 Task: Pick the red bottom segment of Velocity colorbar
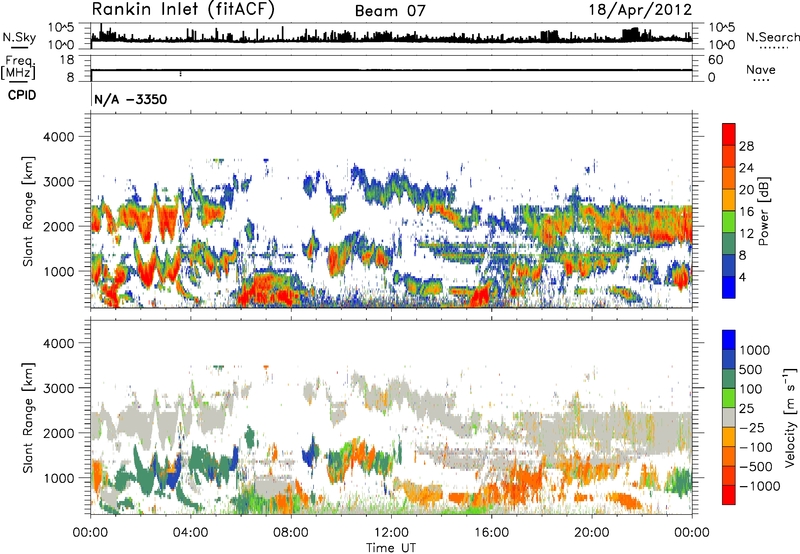(x=729, y=495)
